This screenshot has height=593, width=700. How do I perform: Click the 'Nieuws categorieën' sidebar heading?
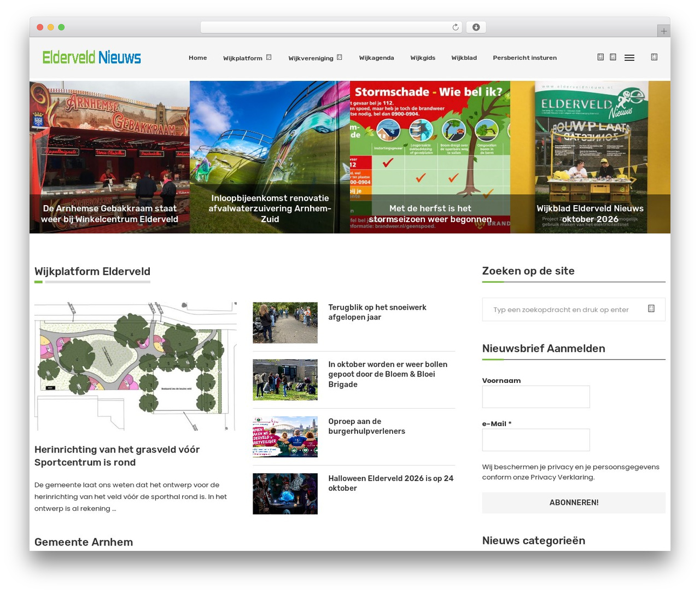tap(534, 540)
